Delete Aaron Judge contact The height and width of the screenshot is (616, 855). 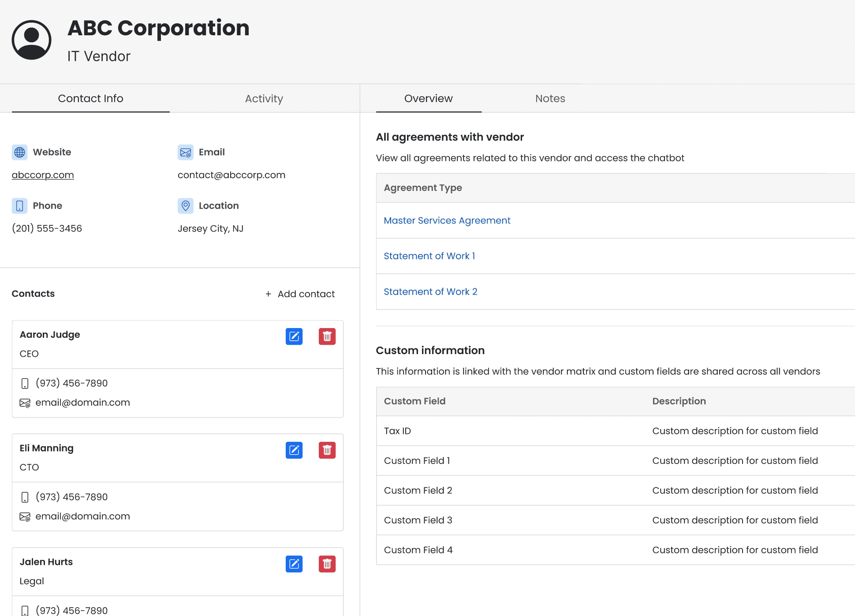pos(327,336)
